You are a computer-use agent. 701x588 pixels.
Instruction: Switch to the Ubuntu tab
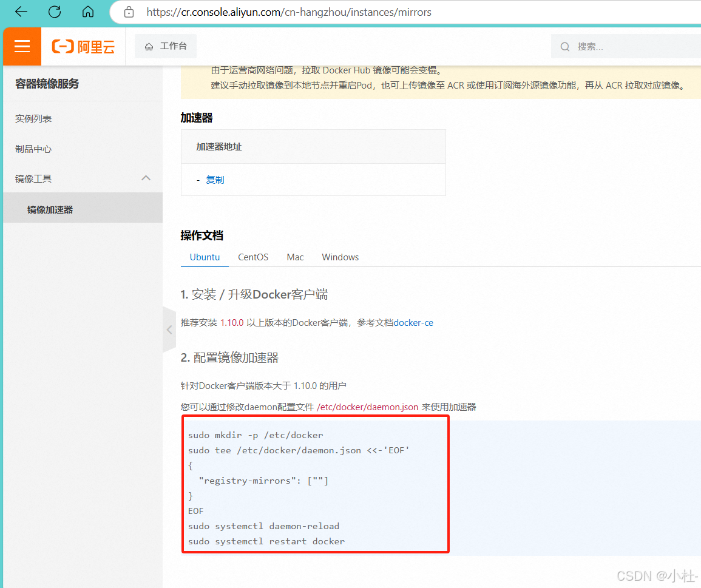[x=205, y=257]
